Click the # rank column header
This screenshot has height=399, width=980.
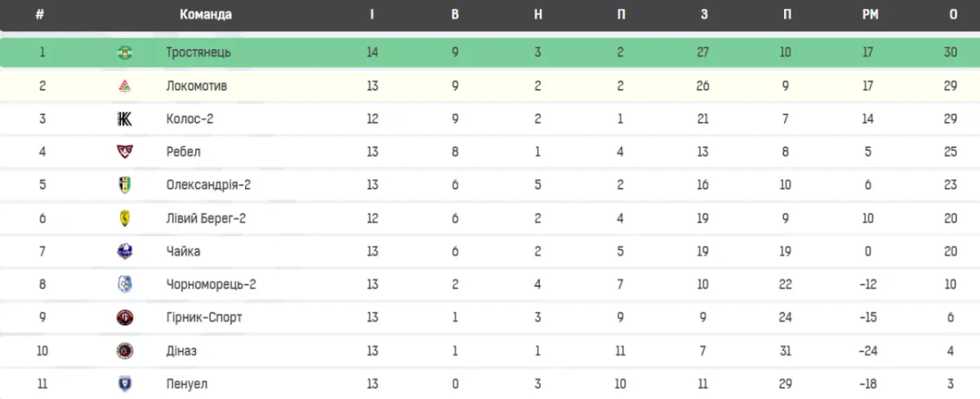40,15
